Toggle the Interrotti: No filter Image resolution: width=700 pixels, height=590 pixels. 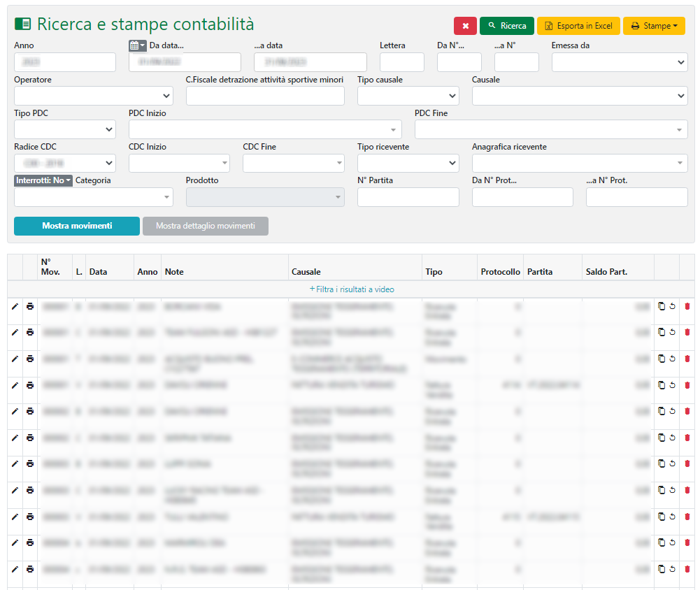(x=43, y=180)
